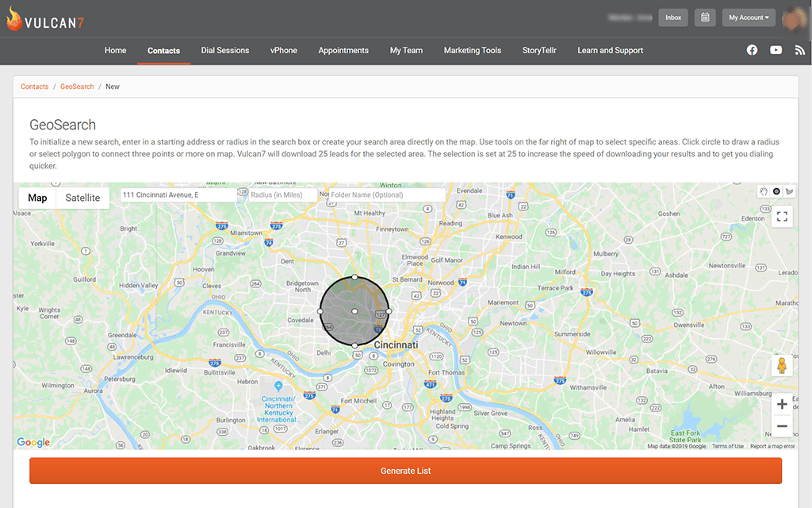The width and height of the screenshot is (812, 508).
Task: Zoom out with the minus button
Action: point(782,426)
